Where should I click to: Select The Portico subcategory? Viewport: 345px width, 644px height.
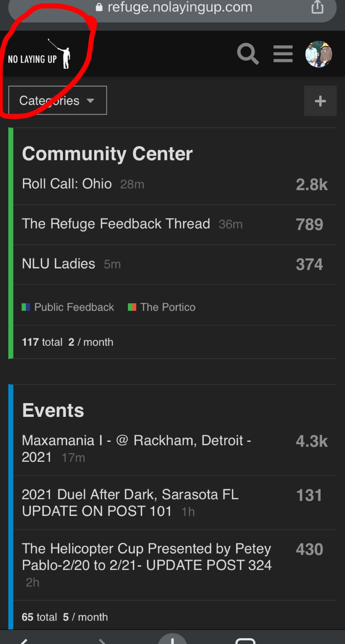coord(168,307)
